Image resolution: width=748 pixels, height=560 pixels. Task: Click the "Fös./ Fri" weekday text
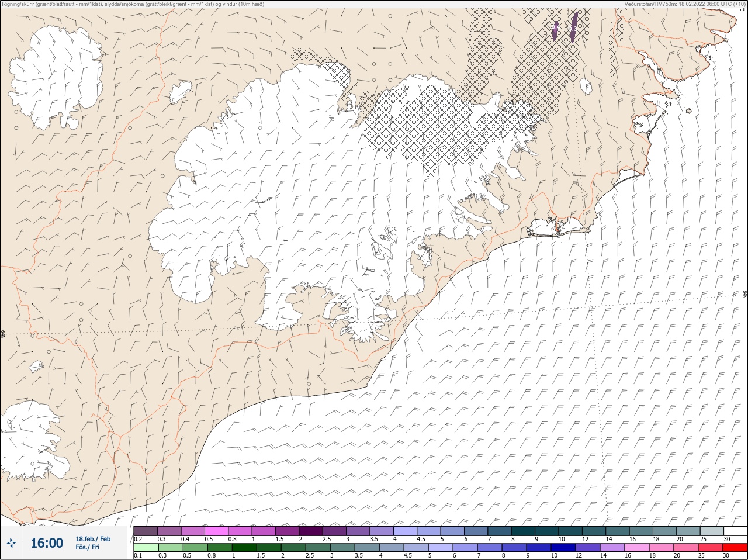[87, 547]
